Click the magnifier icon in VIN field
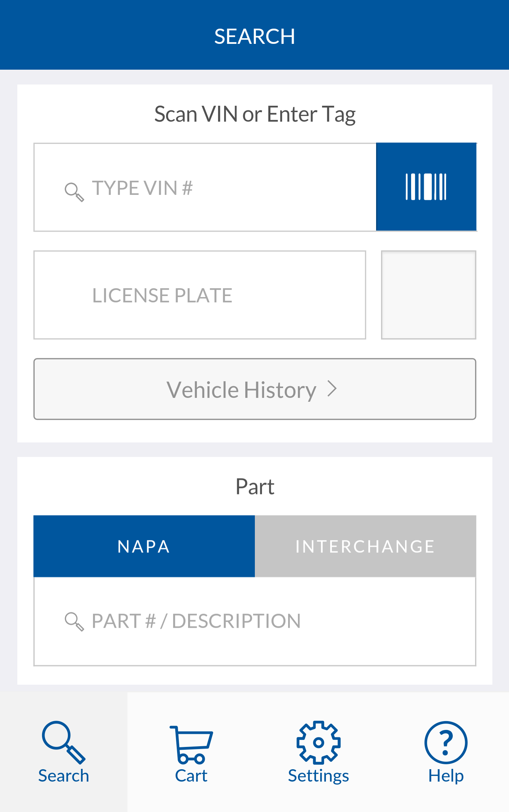The width and height of the screenshot is (509, 812). (x=74, y=192)
